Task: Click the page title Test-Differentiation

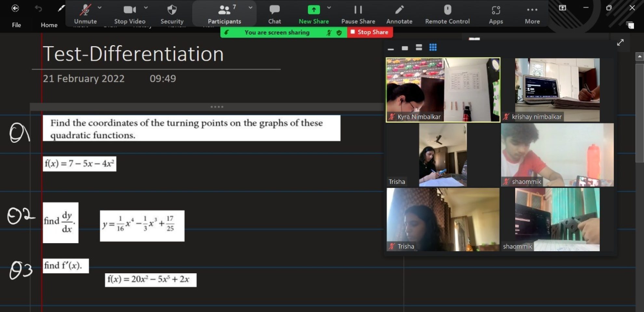Action: pyautogui.click(x=133, y=54)
